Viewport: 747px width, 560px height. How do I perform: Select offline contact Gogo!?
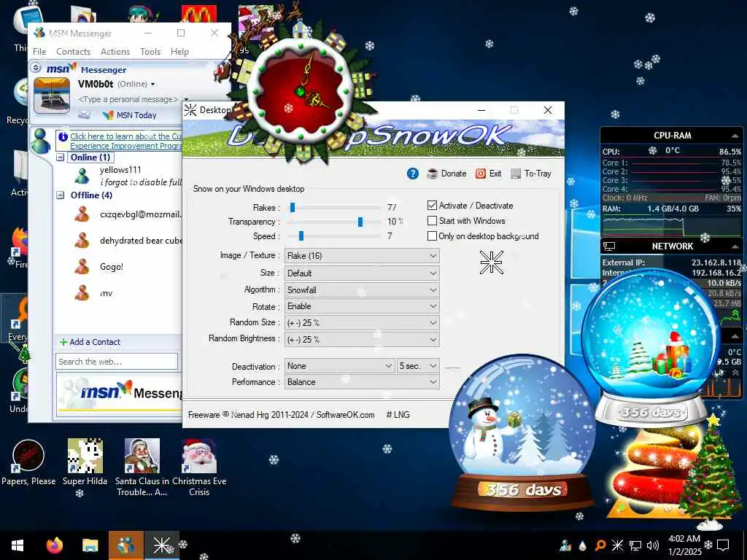pos(112,267)
